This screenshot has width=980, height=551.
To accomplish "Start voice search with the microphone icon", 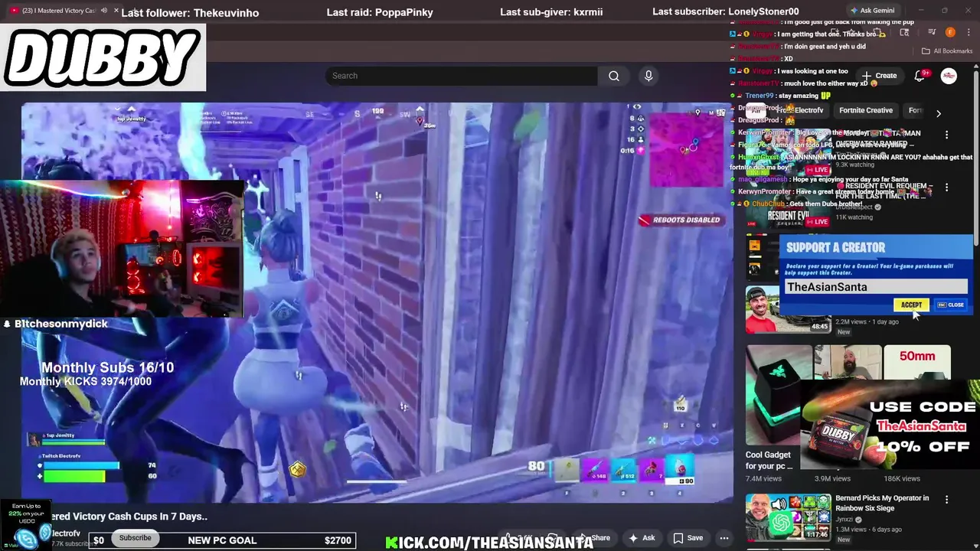I will coord(648,76).
